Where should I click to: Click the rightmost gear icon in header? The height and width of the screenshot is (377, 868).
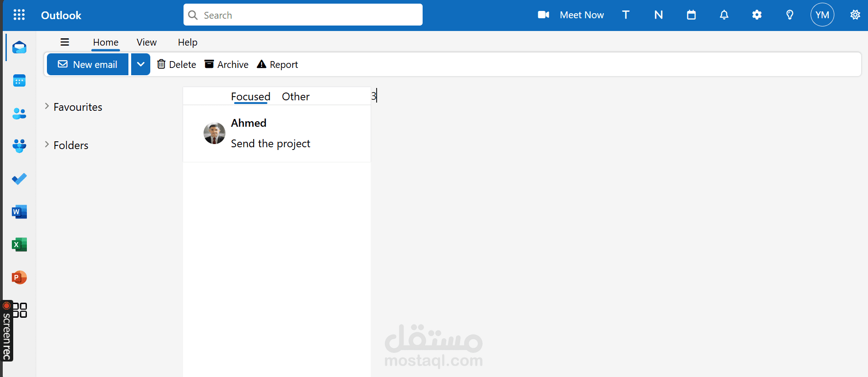pyautogui.click(x=855, y=15)
